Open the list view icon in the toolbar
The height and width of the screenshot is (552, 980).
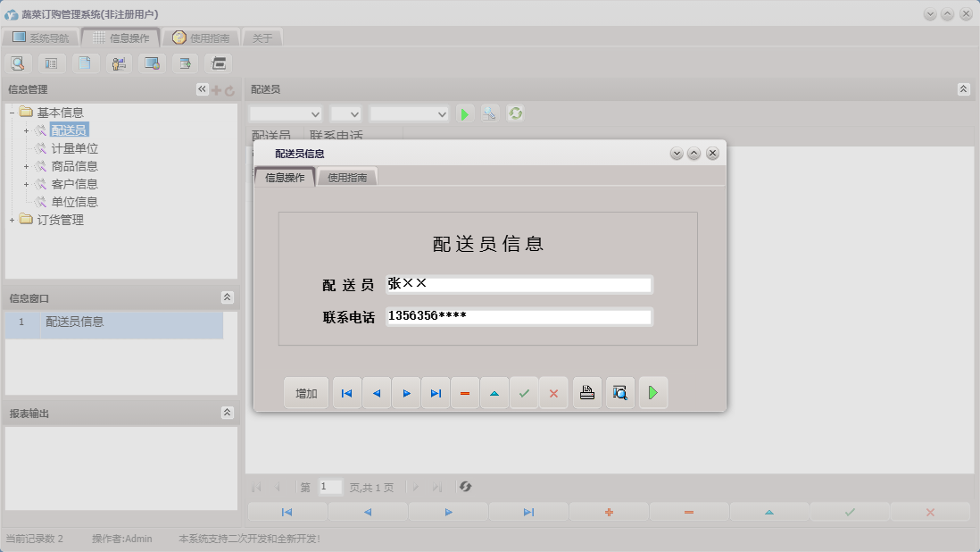pyautogui.click(x=53, y=63)
